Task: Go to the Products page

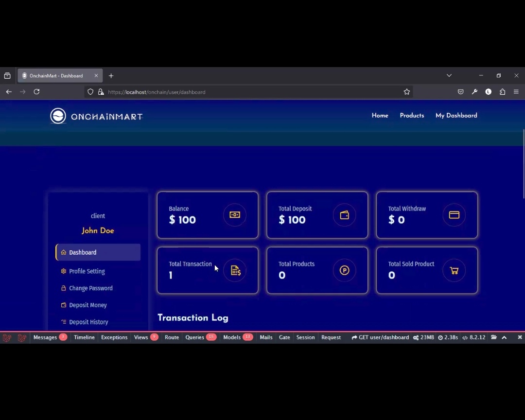Action: click(412, 116)
